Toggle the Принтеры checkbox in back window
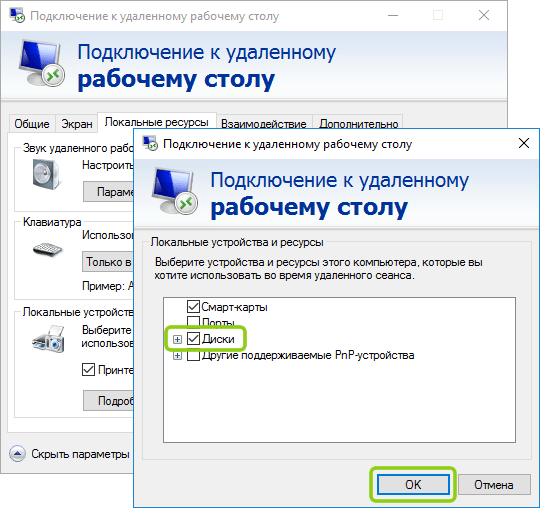540x508 pixels. point(88,370)
